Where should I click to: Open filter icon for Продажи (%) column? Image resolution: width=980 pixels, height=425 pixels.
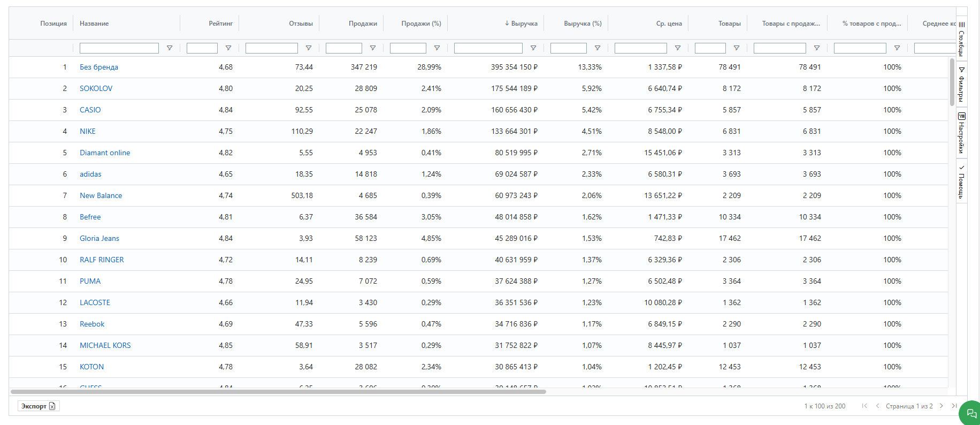coord(437,48)
